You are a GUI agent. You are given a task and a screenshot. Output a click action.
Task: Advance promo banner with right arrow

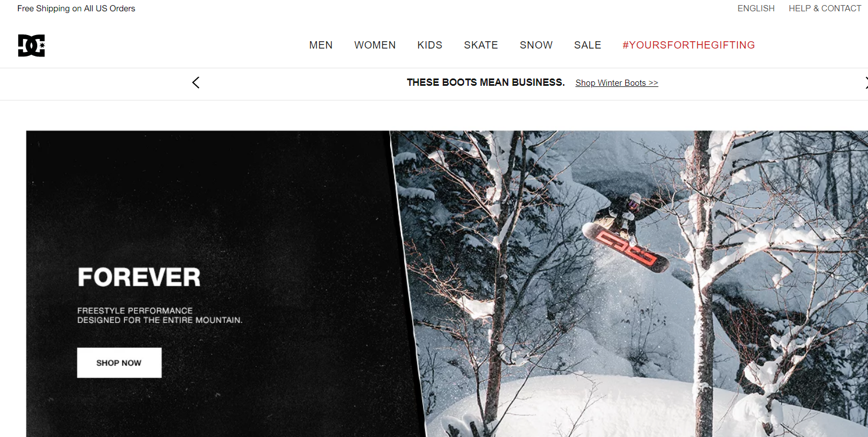coord(866,82)
